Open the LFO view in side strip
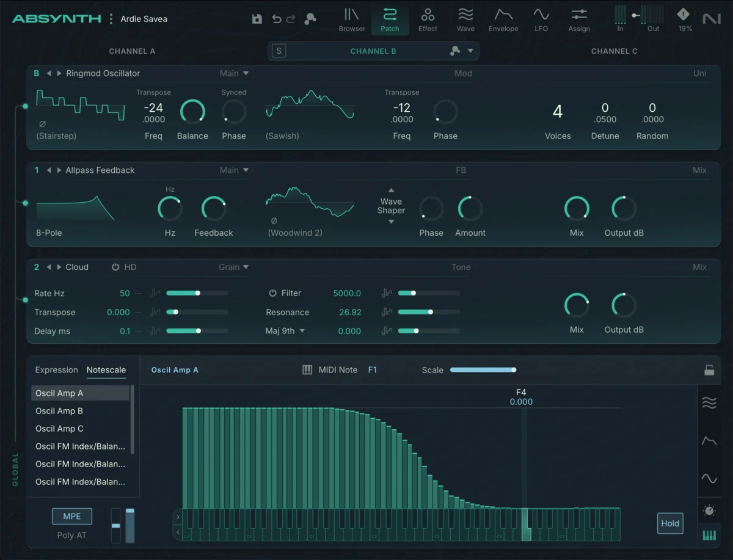 coord(709,478)
